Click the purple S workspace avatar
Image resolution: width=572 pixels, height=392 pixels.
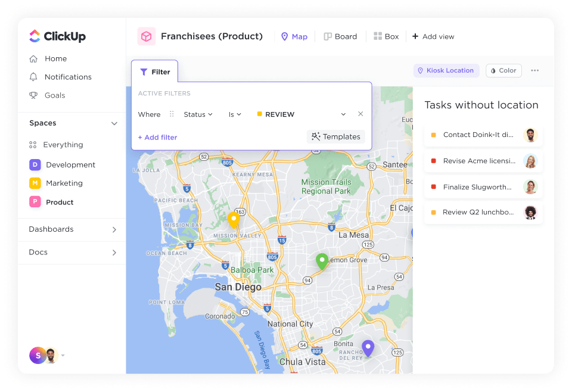(x=38, y=356)
